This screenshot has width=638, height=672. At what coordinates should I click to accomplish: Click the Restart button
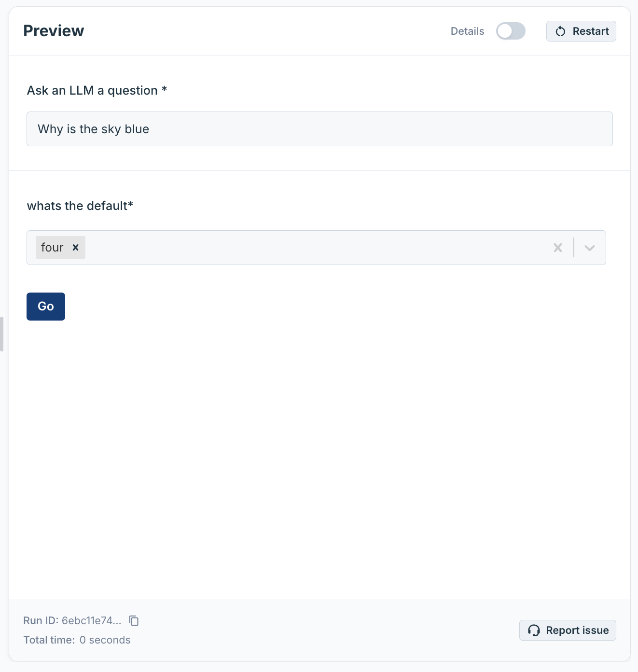click(x=581, y=31)
